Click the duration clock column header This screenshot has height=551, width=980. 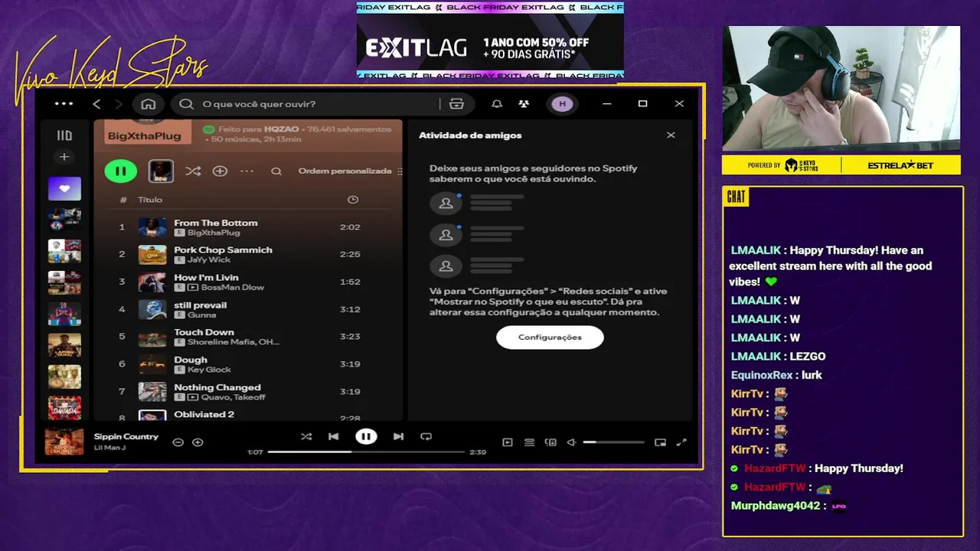click(353, 200)
